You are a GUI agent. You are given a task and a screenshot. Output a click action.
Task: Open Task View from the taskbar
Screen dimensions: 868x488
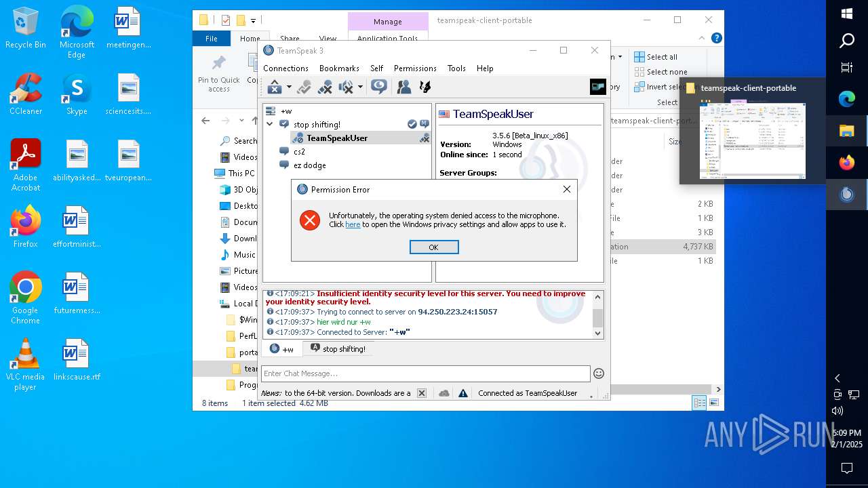pyautogui.click(x=847, y=68)
